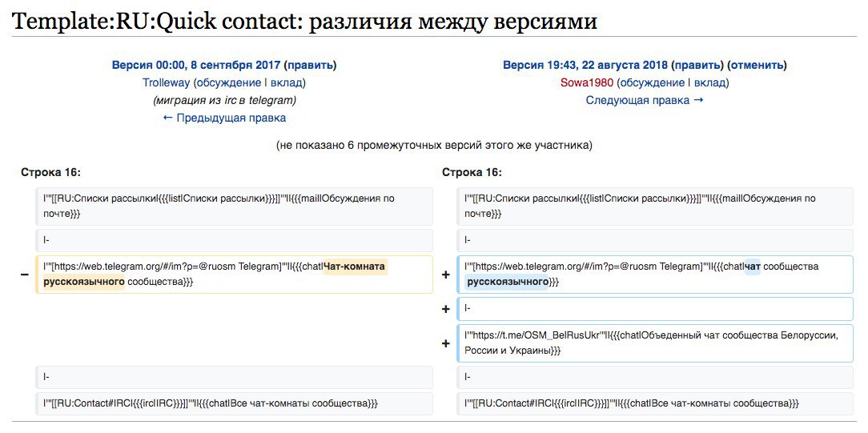Click the note about 6 промежуточных версий
Screen dimensions: 868x433
tap(434, 145)
